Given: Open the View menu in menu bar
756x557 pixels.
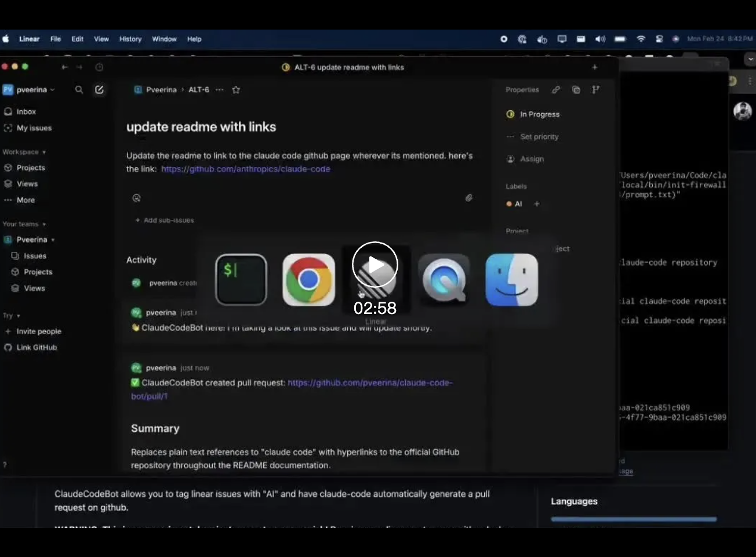Looking at the screenshot, I should (x=101, y=39).
